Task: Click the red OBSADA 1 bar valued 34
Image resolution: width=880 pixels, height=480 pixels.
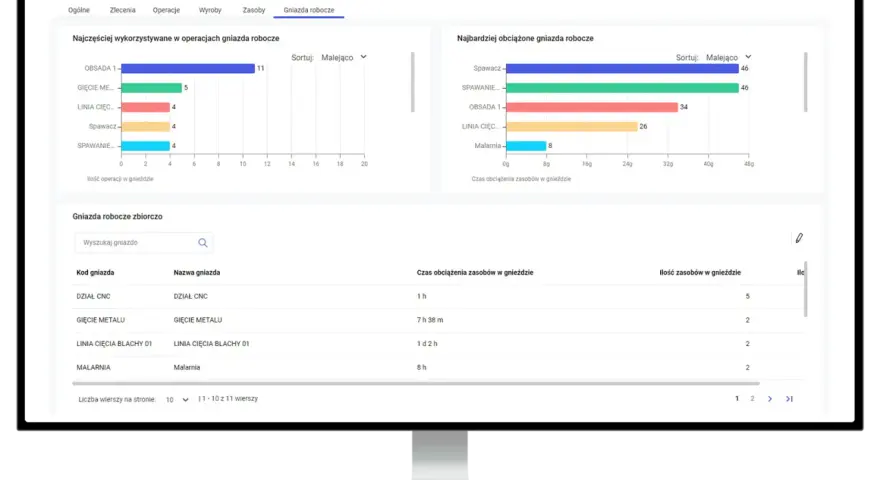Action: [592, 107]
